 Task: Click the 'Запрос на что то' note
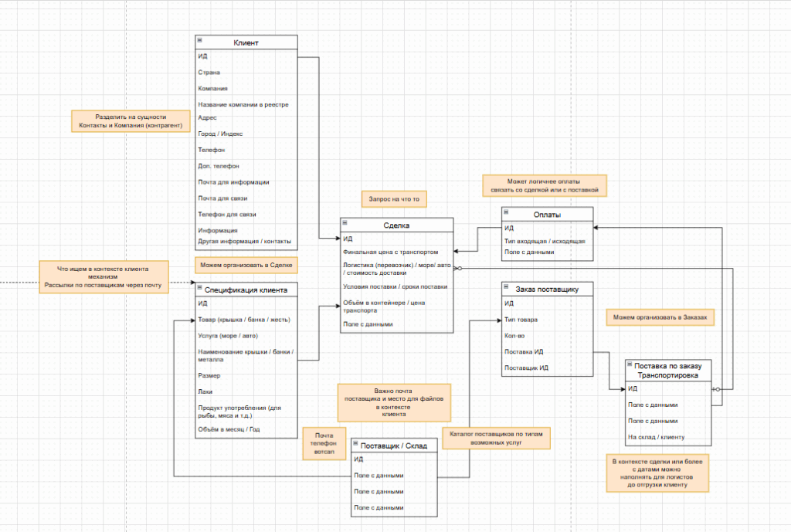pyautogui.click(x=394, y=199)
